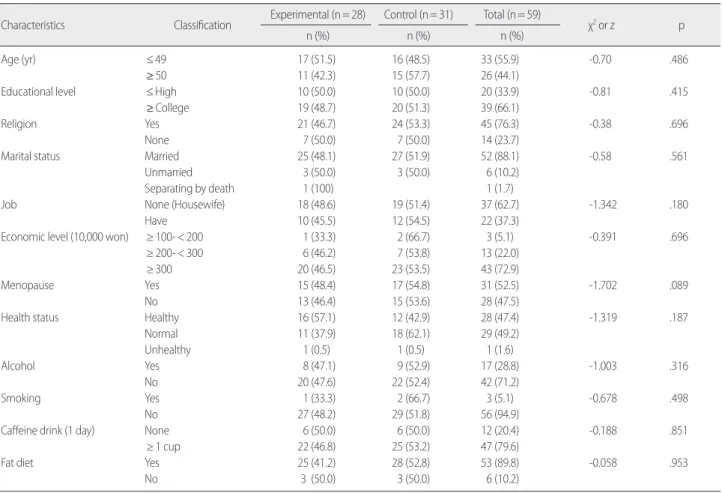The width and height of the screenshot is (722, 493).
Task: Select the '≥ 100- < 200' cell
Action: pyautogui.click(x=175, y=237)
